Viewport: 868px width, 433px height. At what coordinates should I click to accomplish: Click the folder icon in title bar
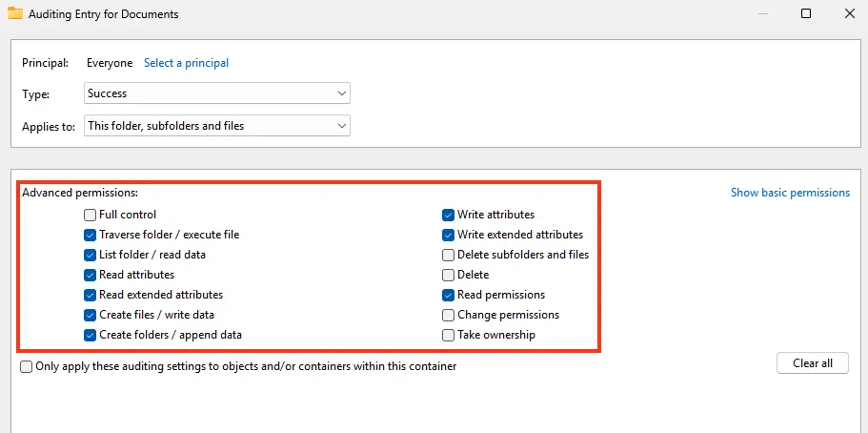15,14
